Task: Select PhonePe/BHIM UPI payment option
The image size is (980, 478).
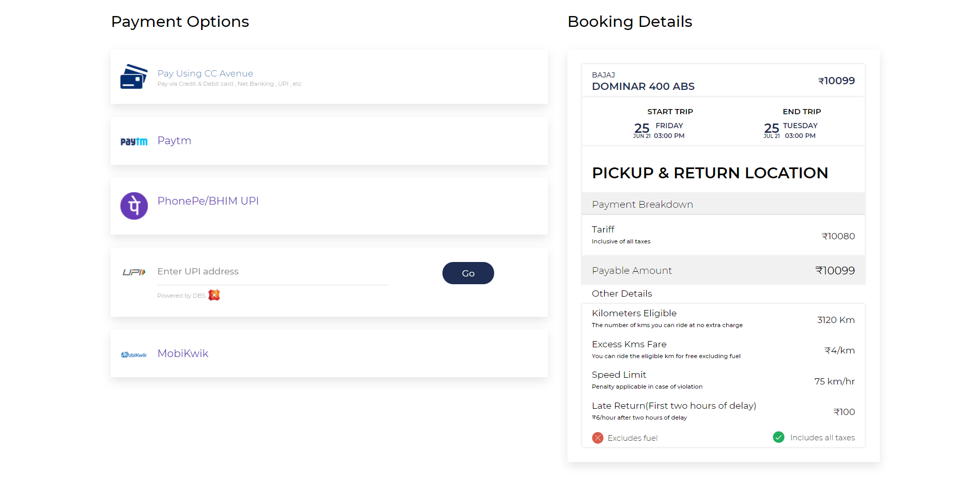Action: (208, 201)
